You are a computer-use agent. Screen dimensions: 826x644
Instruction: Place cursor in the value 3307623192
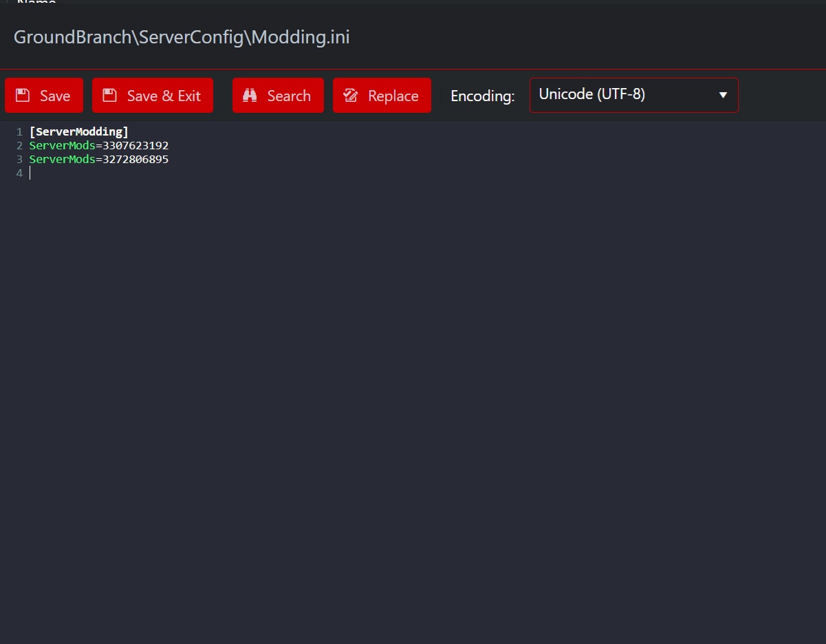135,146
